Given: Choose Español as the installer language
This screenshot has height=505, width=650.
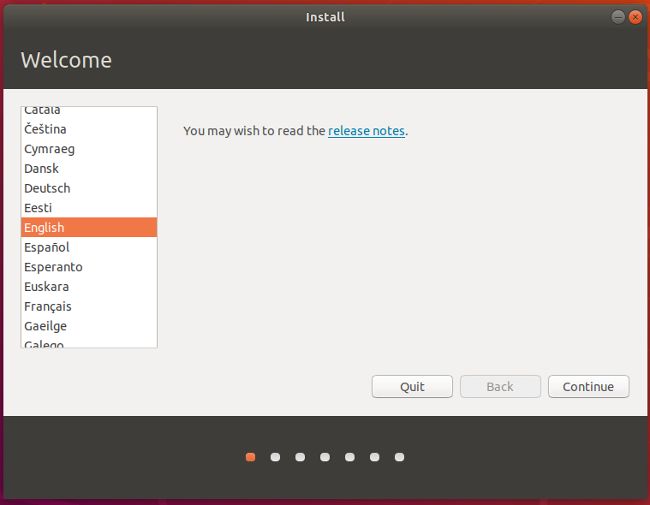Looking at the screenshot, I should point(89,247).
